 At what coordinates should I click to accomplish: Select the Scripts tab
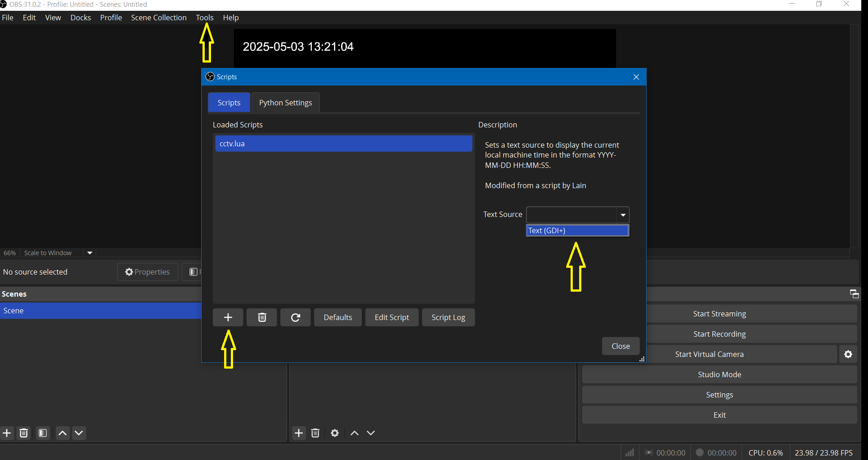point(229,103)
